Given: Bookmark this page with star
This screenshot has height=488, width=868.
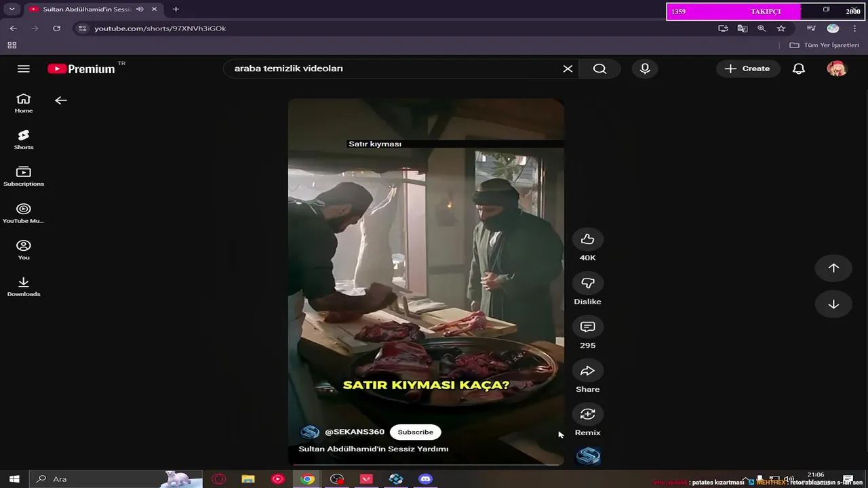Looking at the screenshot, I should click(x=781, y=28).
